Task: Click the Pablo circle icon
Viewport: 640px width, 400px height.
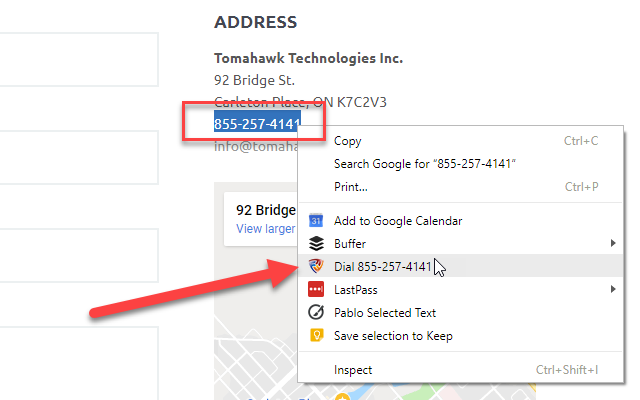Action: (316, 312)
